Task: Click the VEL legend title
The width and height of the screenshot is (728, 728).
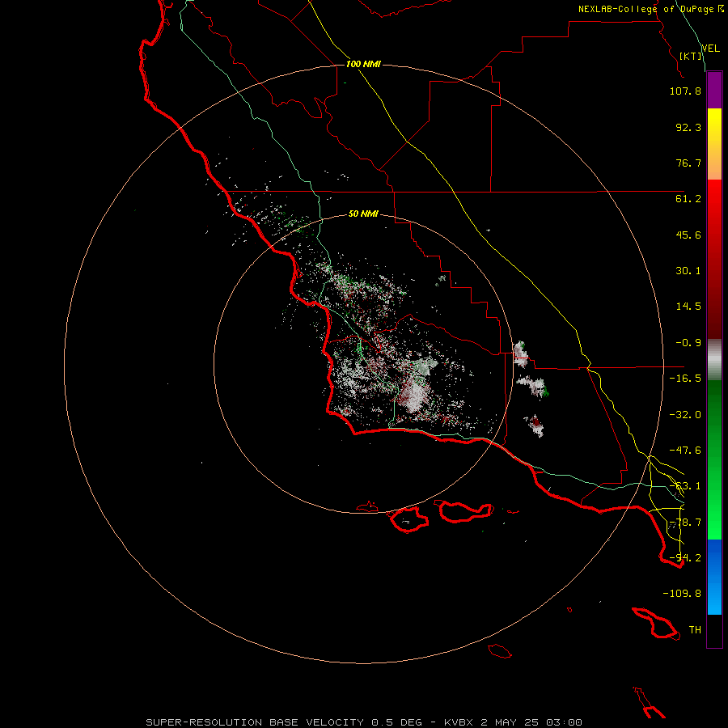Action: [710, 49]
